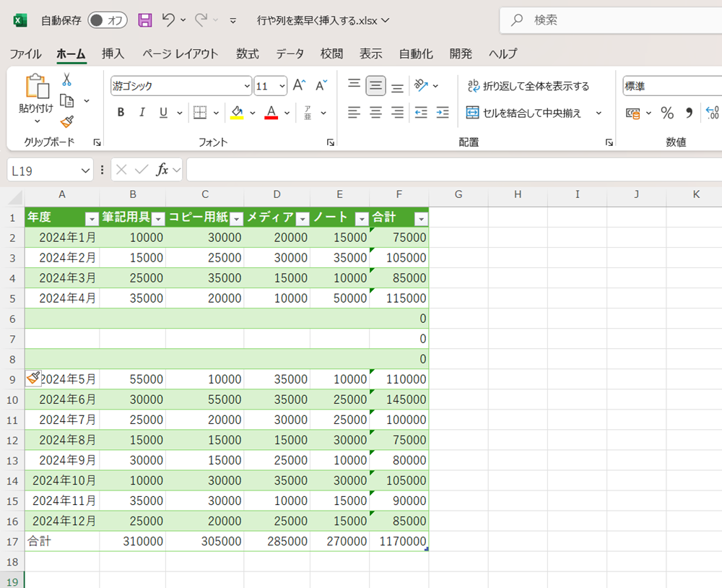Apply percent style format
Viewport: 722px width, 588px height.
click(667, 113)
